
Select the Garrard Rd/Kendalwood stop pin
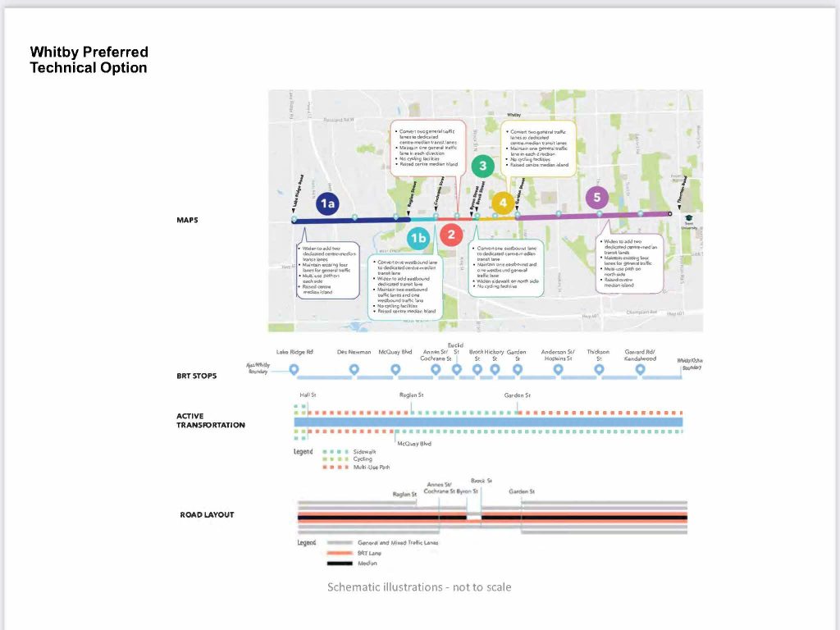coord(639,370)
